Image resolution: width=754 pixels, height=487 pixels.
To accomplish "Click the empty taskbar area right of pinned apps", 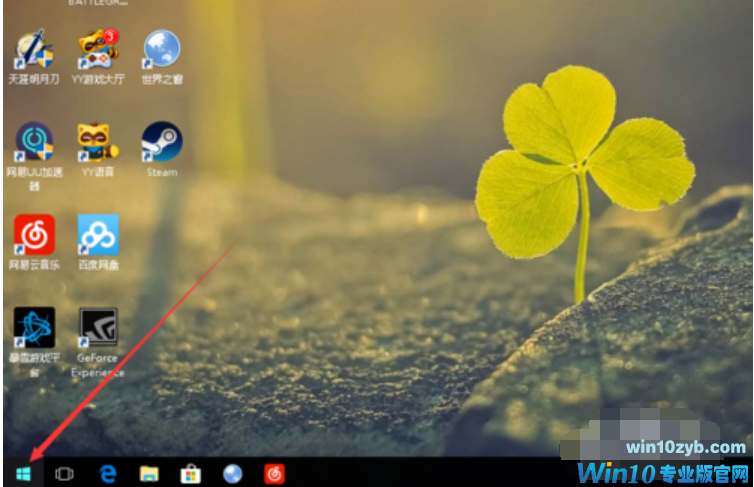I will click(x=420, y=473).
